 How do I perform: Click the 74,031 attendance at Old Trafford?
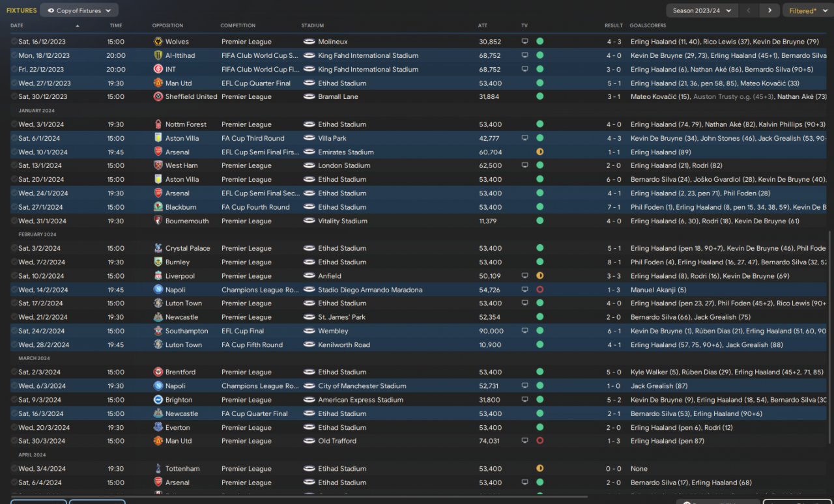pyautogui.click(x=491, y=441)
